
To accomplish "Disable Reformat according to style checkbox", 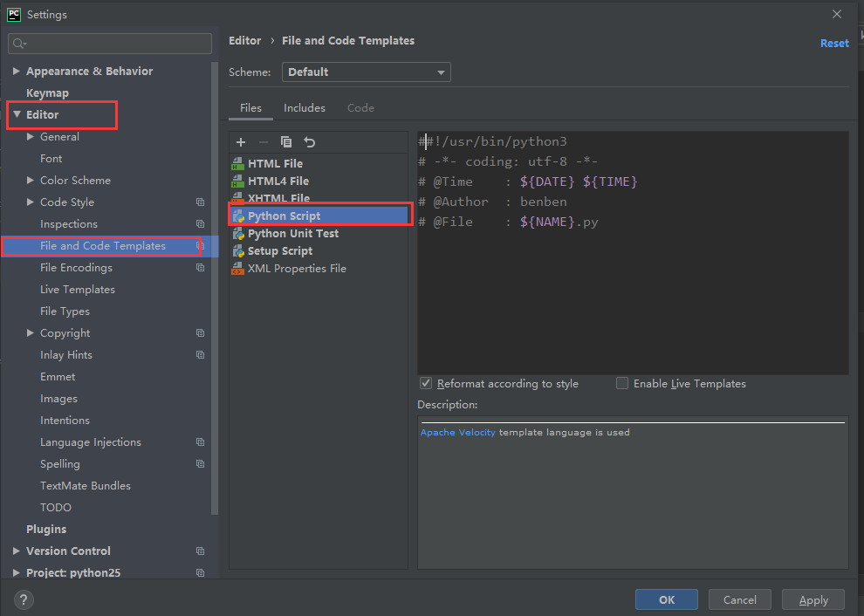I will pos(426,383).
